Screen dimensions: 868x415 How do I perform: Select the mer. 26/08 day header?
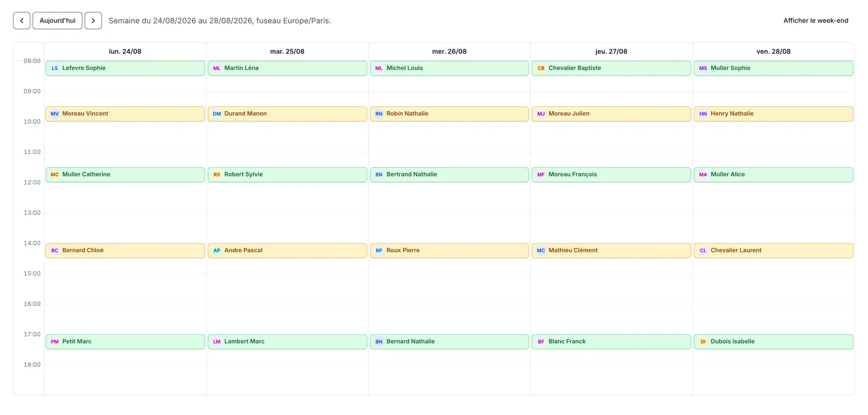pos(449,52)
